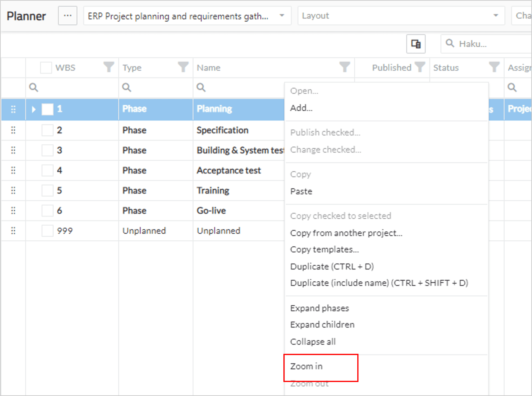Click the Name column search magnifier
The height and width of the screenshot is (396, 532).
(201, 87)
